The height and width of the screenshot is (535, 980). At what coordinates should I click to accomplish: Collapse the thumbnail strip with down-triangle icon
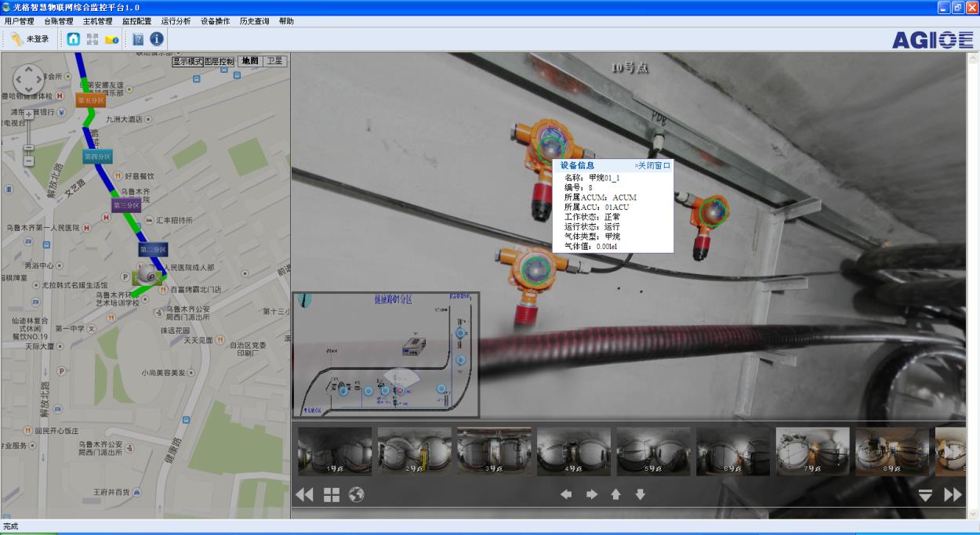click(925, 495)
